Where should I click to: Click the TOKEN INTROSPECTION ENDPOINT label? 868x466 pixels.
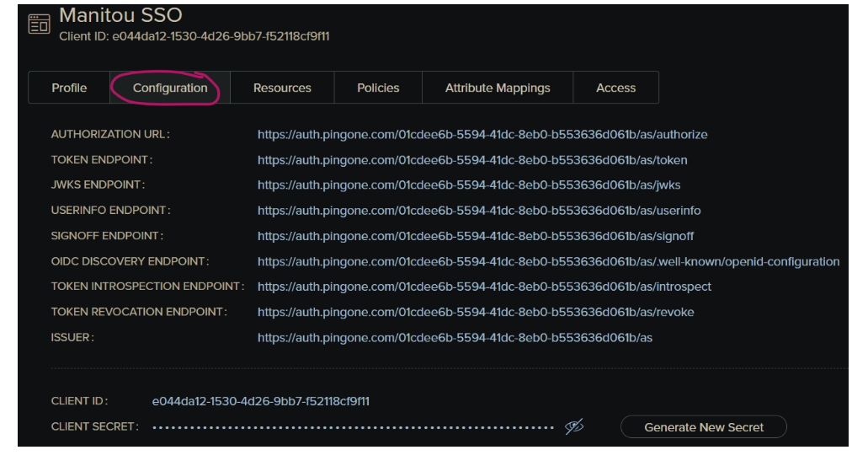[148, 286]
